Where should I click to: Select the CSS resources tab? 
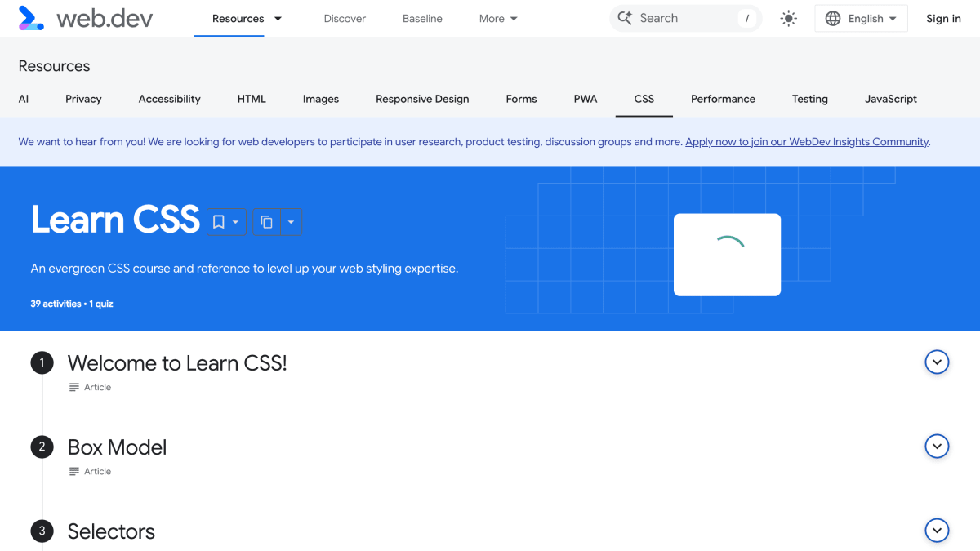click(x=644, y=99)
